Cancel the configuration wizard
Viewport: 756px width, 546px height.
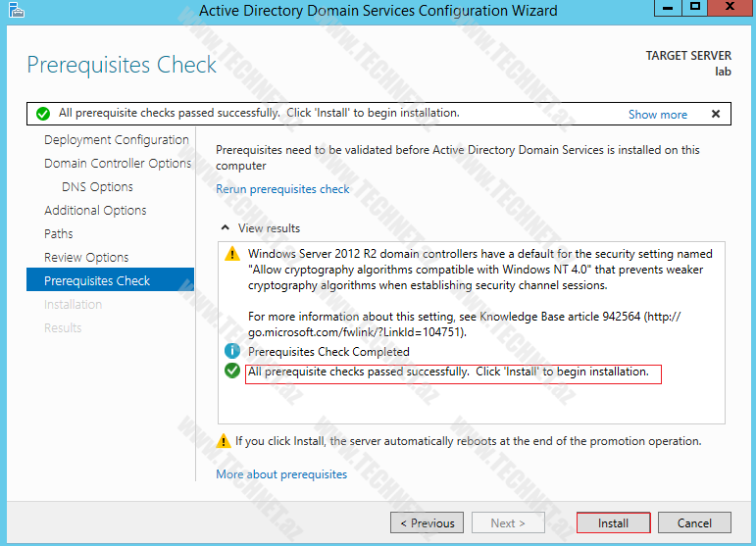click(694, 523)
